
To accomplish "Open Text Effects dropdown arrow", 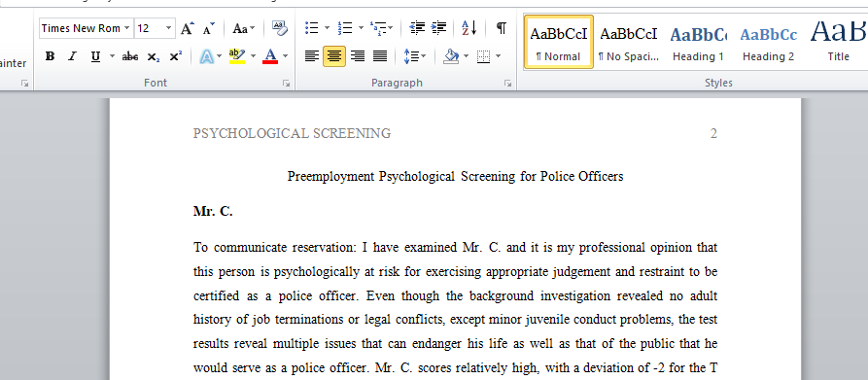I will (220, 55).
